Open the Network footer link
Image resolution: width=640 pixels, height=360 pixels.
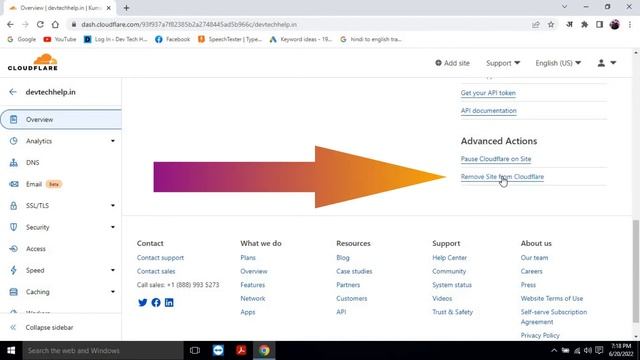click(x=253, y=298)
